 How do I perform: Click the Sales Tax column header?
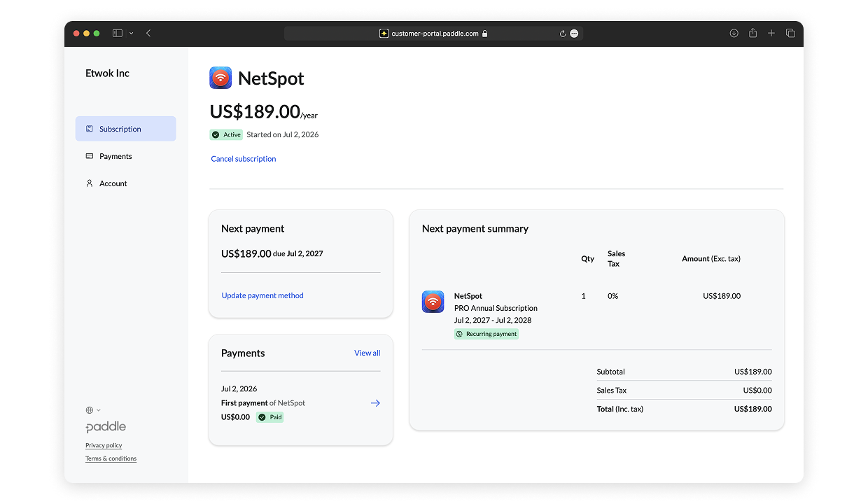(616, 258)
